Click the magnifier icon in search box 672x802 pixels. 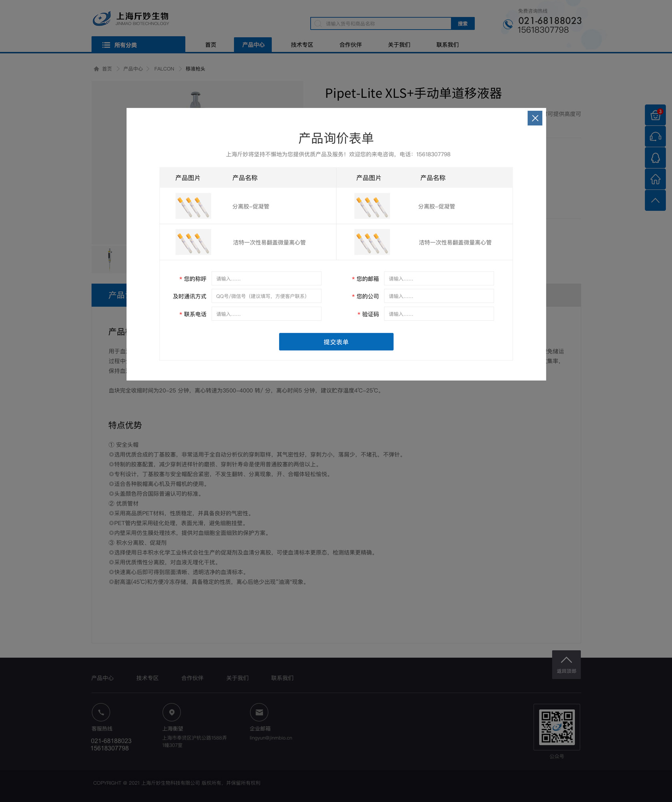tap(318, 24)
